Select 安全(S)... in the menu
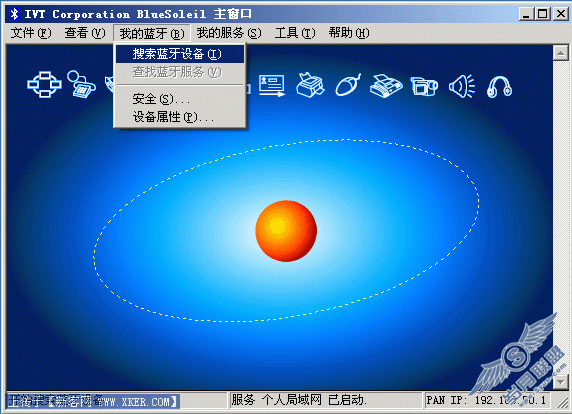This screenshot has height=414, width=572. coord(180,99)
